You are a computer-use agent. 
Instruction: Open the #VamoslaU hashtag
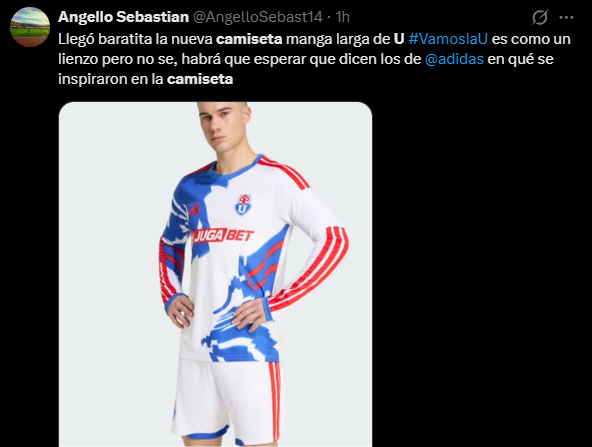click(448, 39)
